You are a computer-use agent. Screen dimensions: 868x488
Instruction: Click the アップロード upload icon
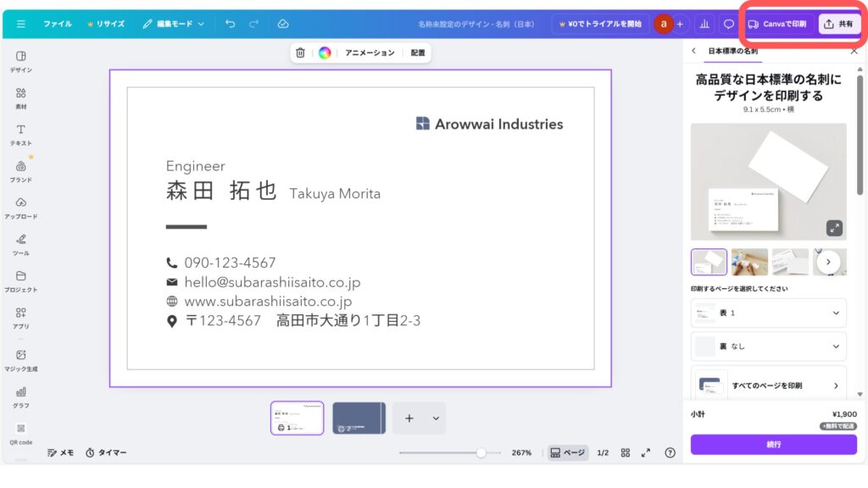click(20, 207)
